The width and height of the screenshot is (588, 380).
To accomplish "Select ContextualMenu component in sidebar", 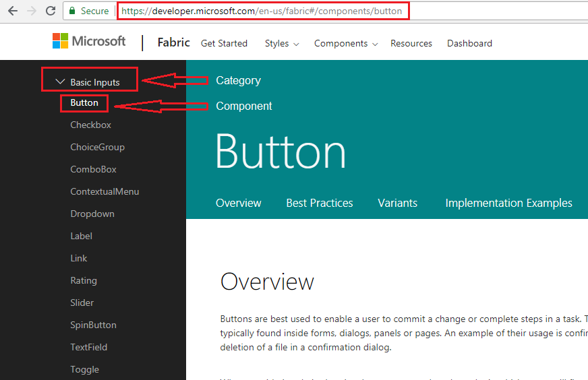I will 105,191.
